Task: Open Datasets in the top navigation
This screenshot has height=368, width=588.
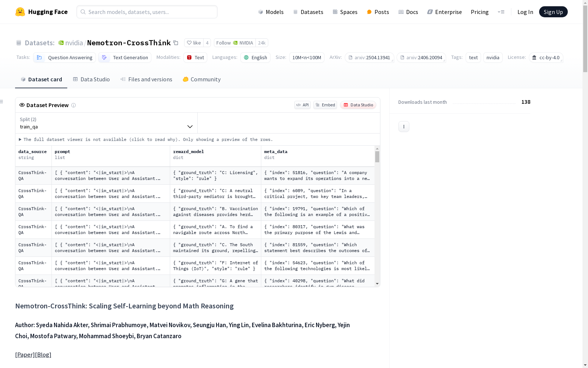Action: click(308, 12)
